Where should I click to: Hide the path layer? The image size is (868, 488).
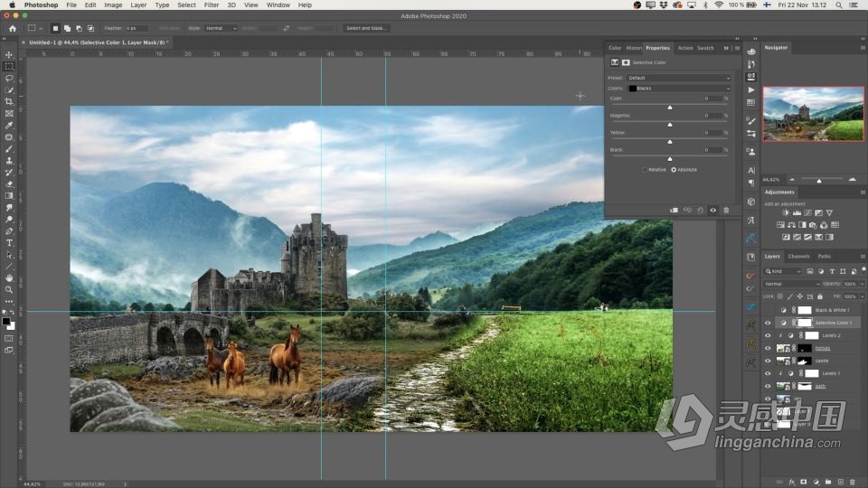768,386
